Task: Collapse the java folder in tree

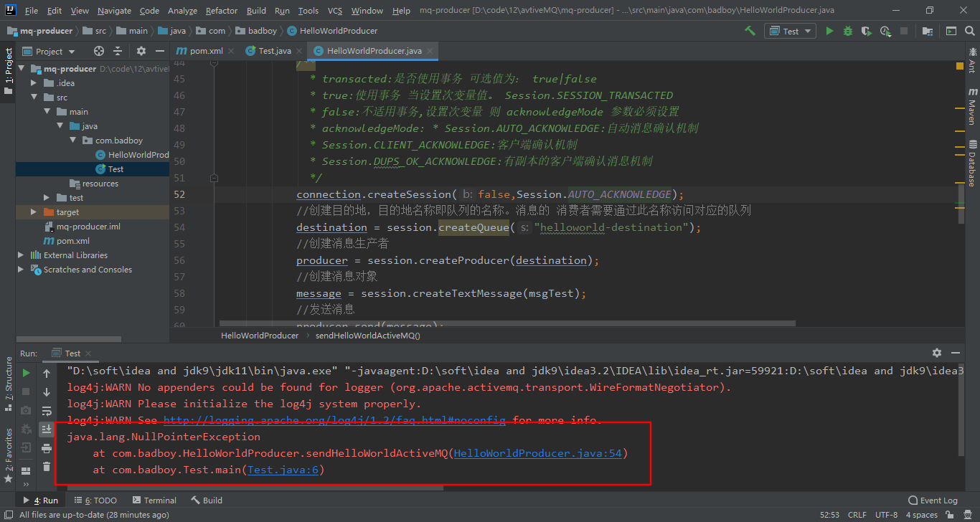Action: (60, 126)
